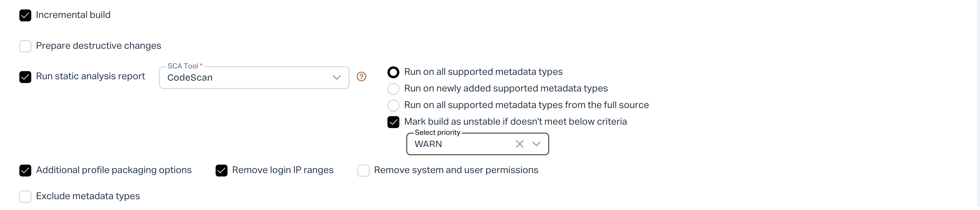Uncheck the Incremental build checkbox
This screenshot has width=980, height=210.
click(25, 16)
